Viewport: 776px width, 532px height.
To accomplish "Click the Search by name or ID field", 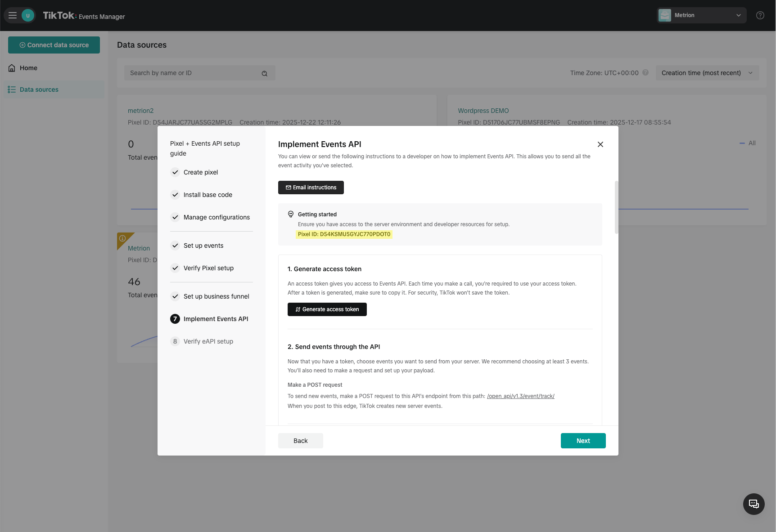I will click(x=200, y=73).
